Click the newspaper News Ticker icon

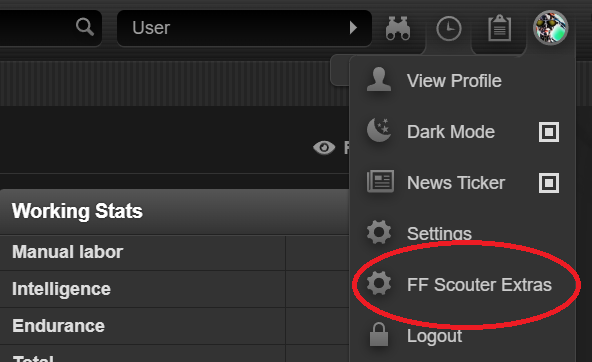380,181
